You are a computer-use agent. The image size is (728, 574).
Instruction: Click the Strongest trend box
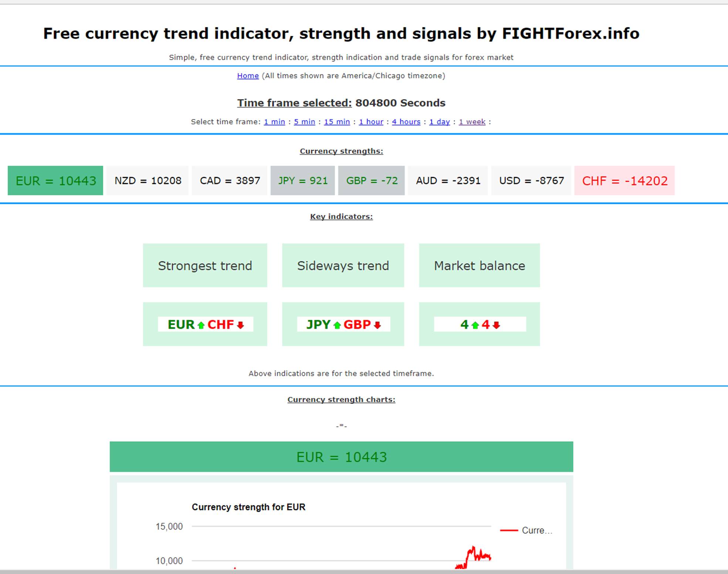point(205,265)
